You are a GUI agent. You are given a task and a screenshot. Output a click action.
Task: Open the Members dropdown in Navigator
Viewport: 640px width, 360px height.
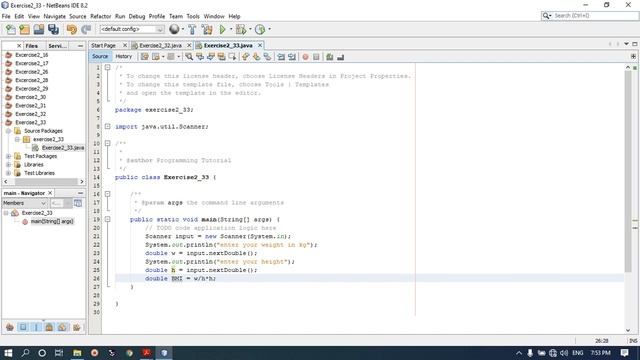(25, 203)
